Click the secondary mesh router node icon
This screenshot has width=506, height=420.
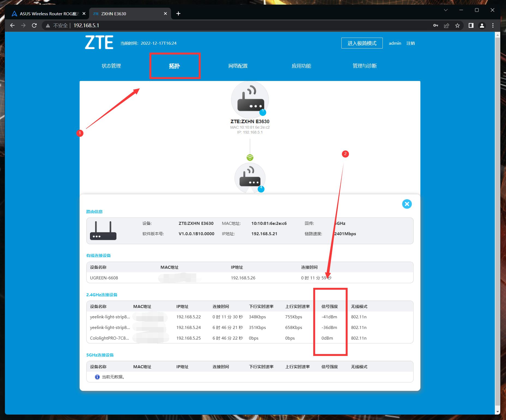click(250, 178)
